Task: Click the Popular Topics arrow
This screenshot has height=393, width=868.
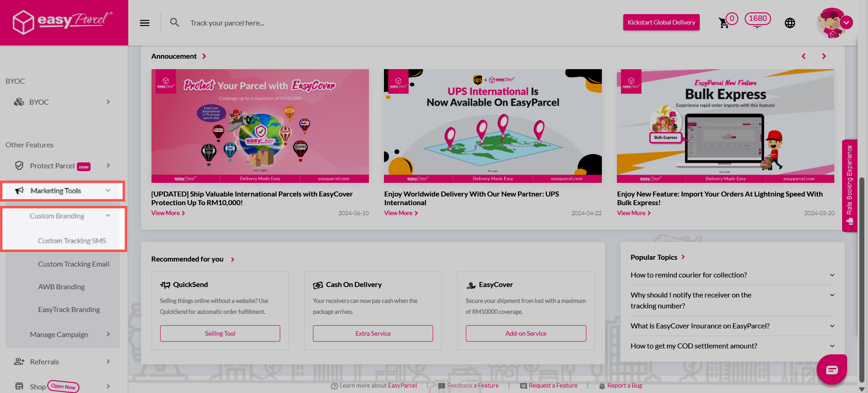Action: (x=683, y=257)
